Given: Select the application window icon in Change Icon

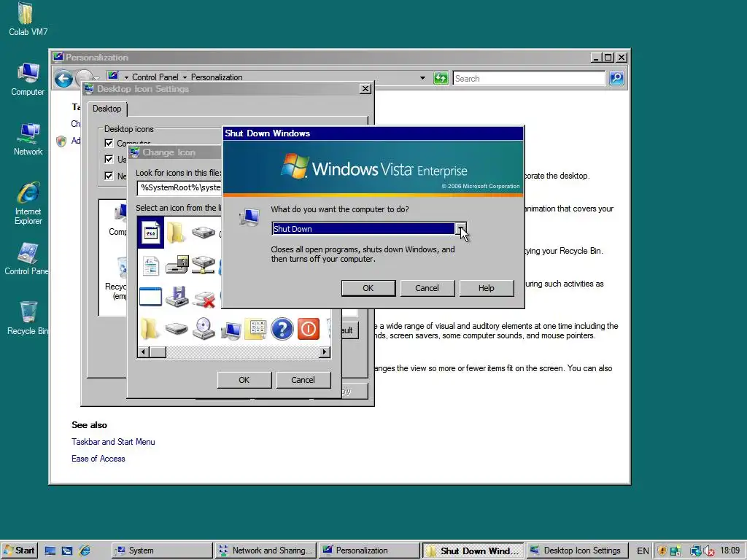Looking at the screenshot, I should (x=150, y=233).
